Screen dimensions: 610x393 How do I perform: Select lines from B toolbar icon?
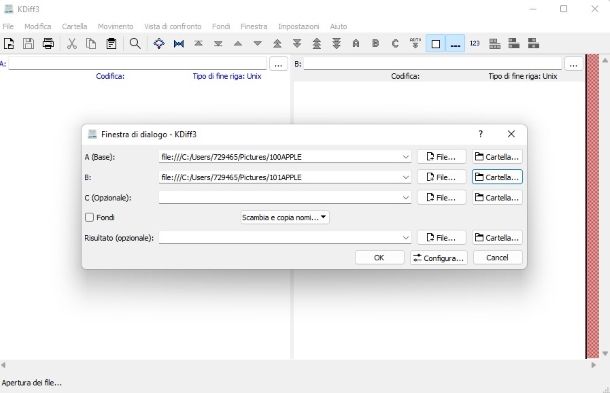376,44
